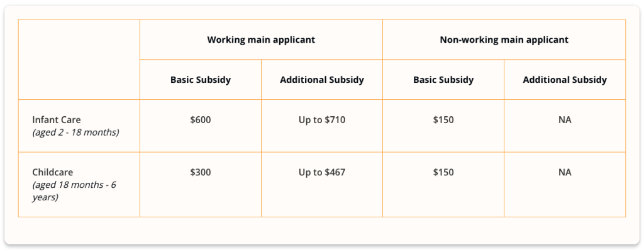
Task: Click the Up to $467 cell
Action: 322,172
